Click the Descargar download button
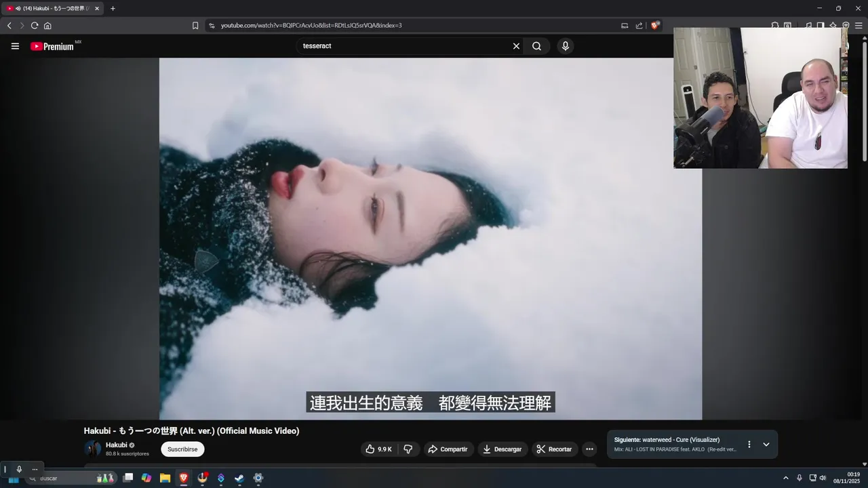Image resolution: width=868 pixels, height=488 pixels. [x=503, y=449]
